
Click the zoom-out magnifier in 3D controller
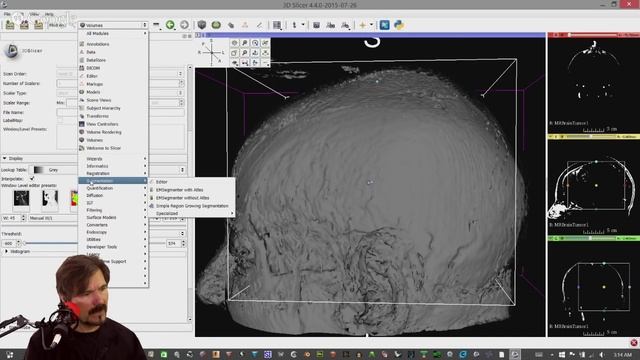pyautogui.click(x=244, y=53)
